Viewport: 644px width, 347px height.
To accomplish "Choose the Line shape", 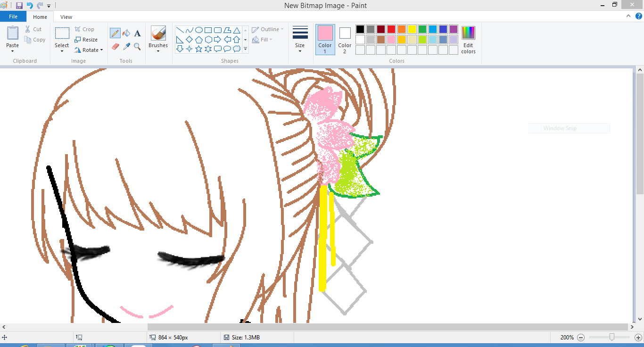I will (x=180, y=30).
